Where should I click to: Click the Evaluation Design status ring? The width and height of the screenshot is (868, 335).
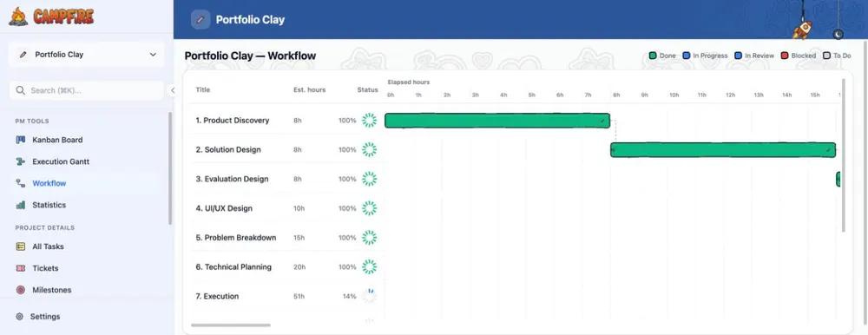click(x=369, y=179)
